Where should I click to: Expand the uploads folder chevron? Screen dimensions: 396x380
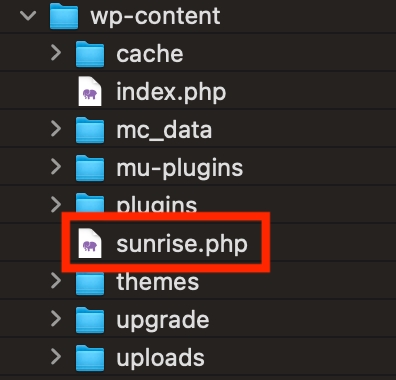point(56,357)
